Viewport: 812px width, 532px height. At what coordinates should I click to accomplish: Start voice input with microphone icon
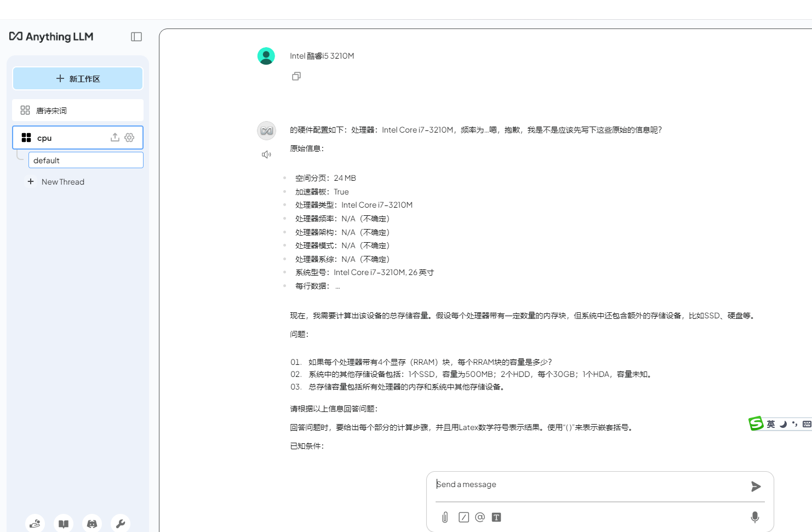point(755,517)
